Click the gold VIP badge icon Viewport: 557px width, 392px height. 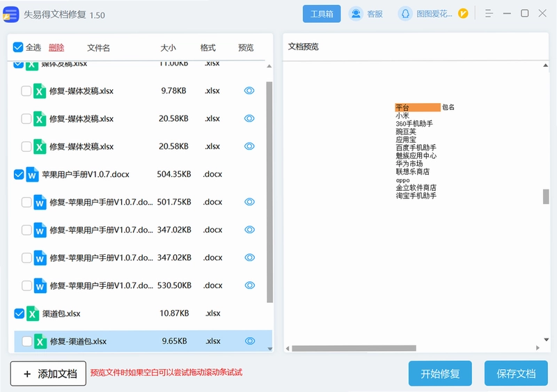click(463, 14)
